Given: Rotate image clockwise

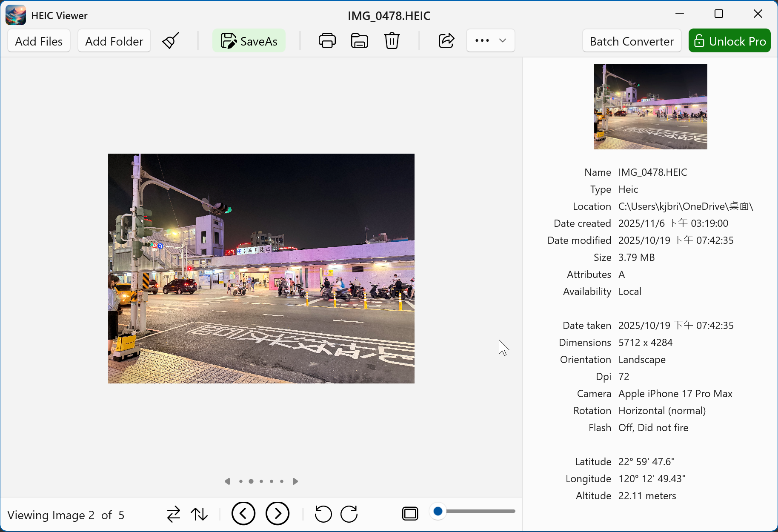Looking at the screenshot, I should tap(349, 514).
